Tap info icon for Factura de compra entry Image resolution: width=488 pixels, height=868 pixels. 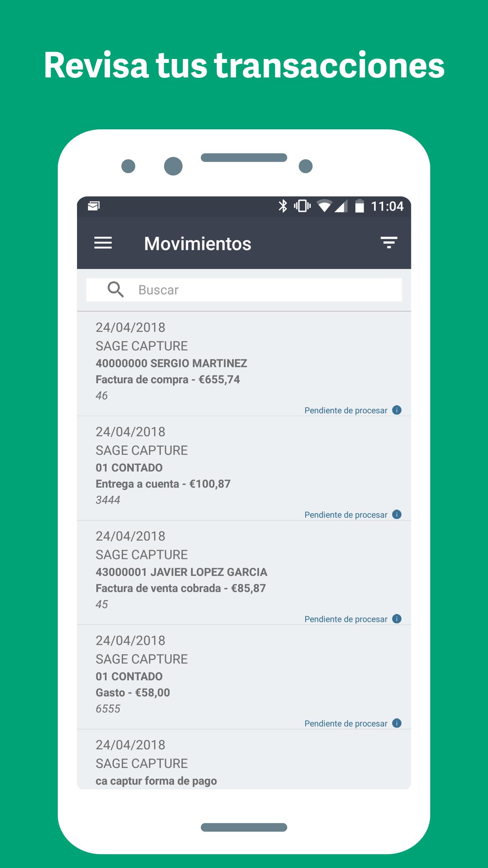pos(397,410)
